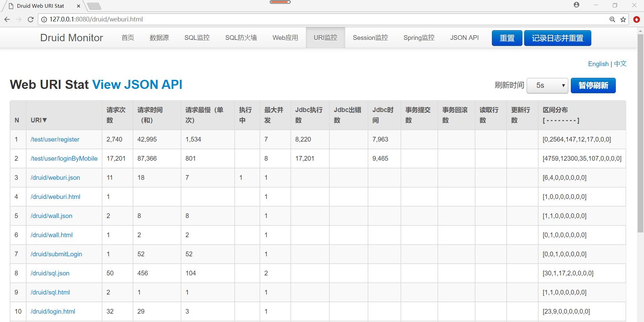Go back with browser back arrow
Screen dimensions: 644x322
click(x=7, y=19)
